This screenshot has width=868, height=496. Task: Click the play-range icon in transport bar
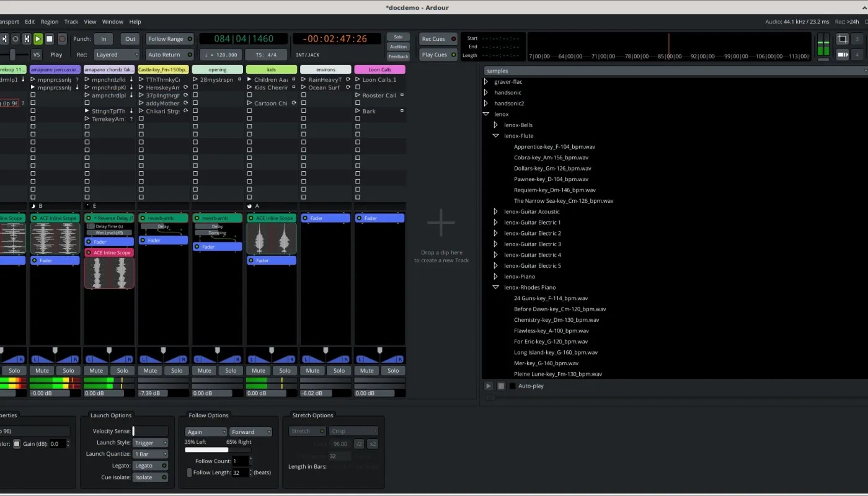point(27,38)
